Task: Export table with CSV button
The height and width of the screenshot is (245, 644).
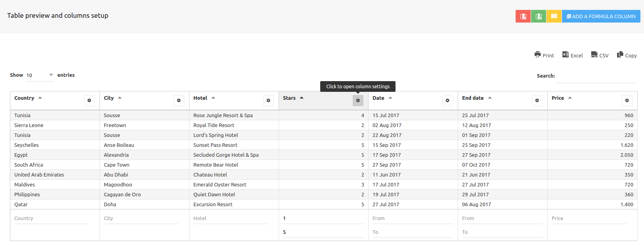Action: click(x=600, y=55)
